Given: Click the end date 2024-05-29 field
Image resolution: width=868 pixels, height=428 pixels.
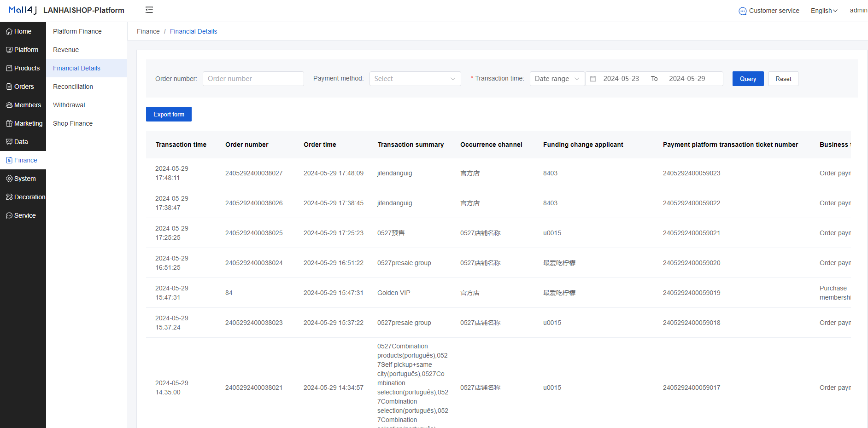Looking at the screenshot, I should click(687, 79).
